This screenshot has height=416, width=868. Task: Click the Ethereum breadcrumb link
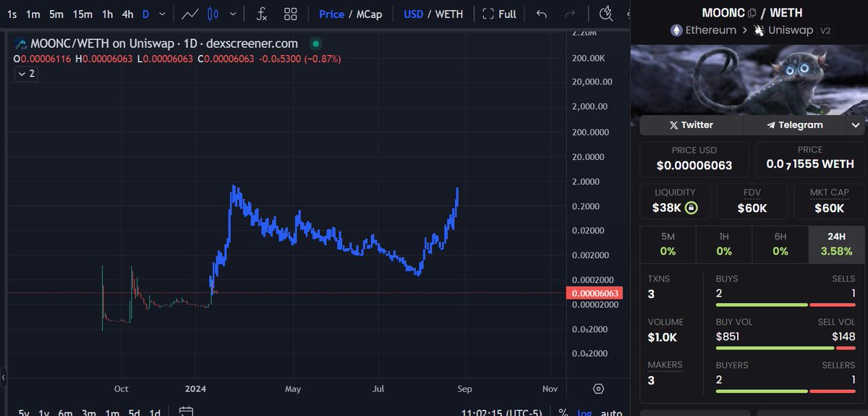pos(710,30)
